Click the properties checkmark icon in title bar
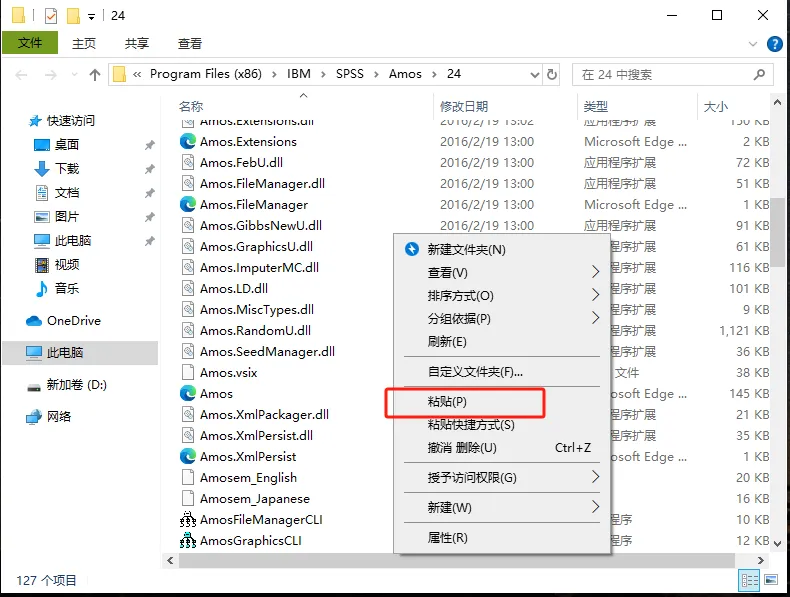 [x=51, y=16]
